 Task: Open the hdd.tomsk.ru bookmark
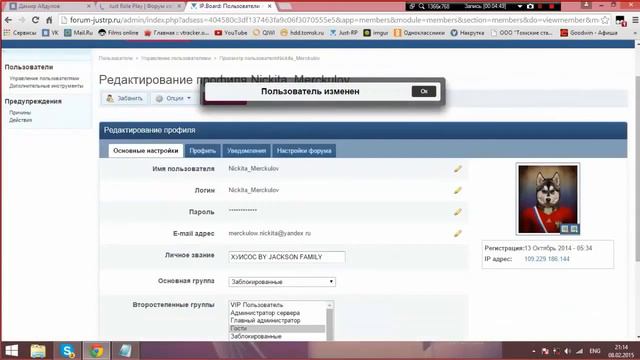tap(302, 33)
